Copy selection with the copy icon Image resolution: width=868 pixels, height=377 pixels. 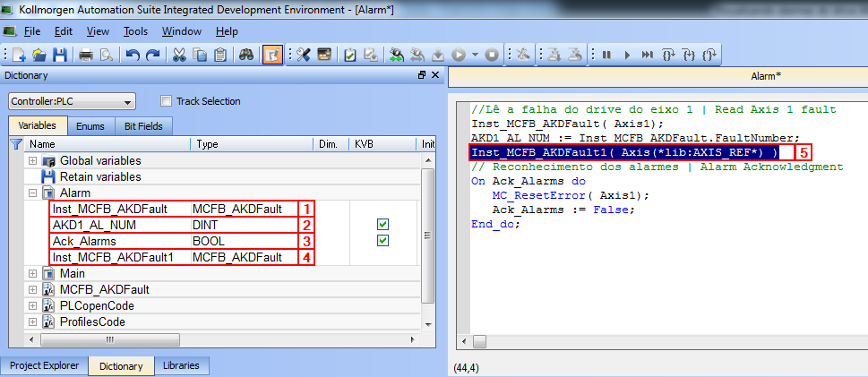[200, 55]
